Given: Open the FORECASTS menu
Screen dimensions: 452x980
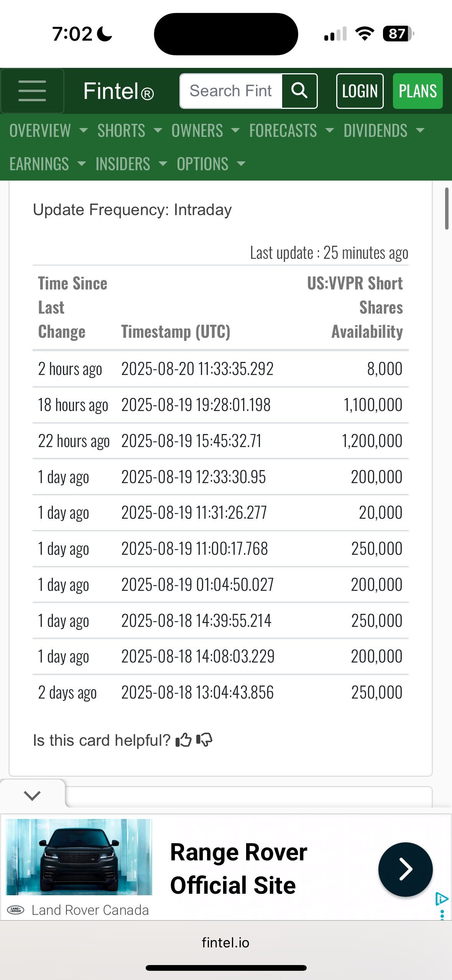Looking at the screenshot, I should (x=291, y=130).
